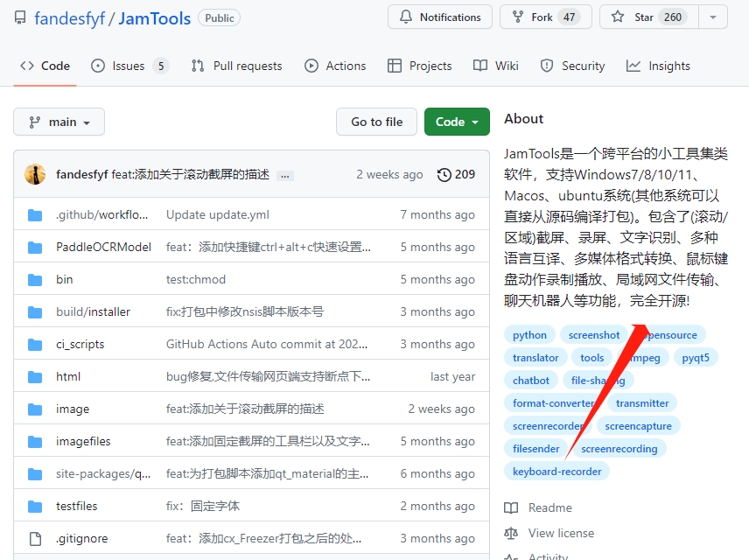The height and width of the screenshot is (560, 749).
Task: Click the screencapture topic tag
Action: pyautogui.click(x=638, y=426)
